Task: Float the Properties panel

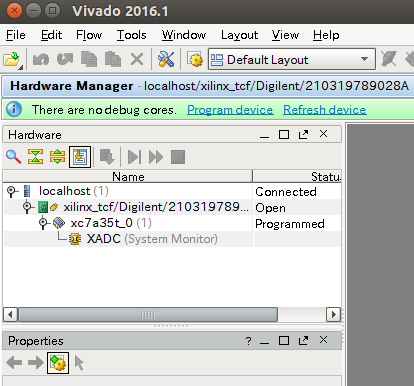Action: [x=303, y=341]
